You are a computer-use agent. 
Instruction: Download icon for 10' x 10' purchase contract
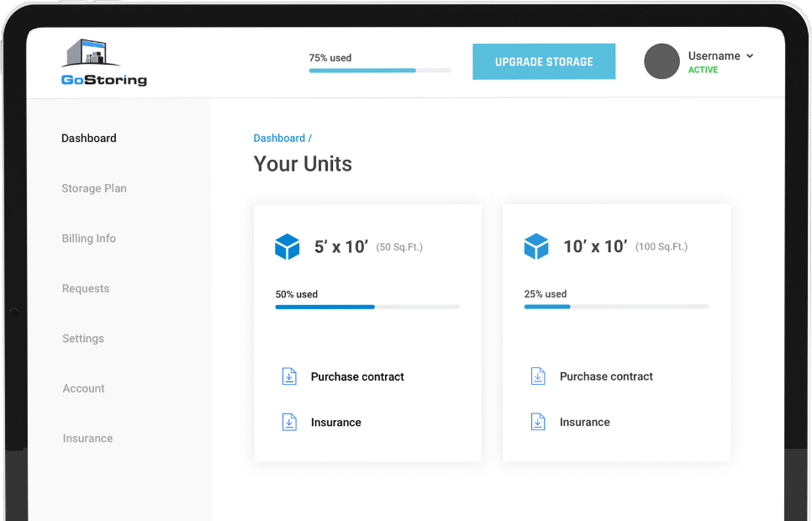(538, 376)
